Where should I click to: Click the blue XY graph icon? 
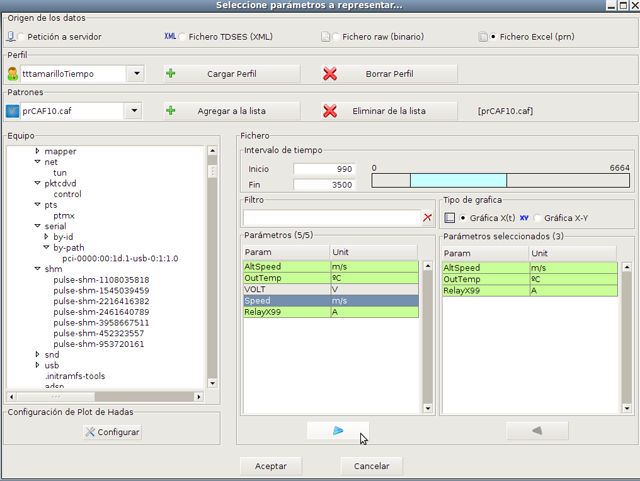click(524, 218)
